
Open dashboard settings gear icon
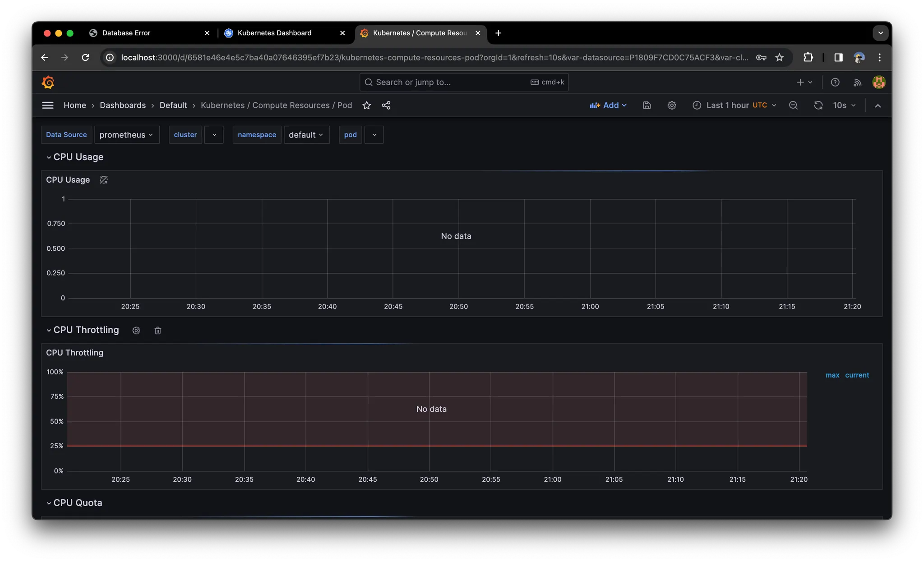pos(672,105)
